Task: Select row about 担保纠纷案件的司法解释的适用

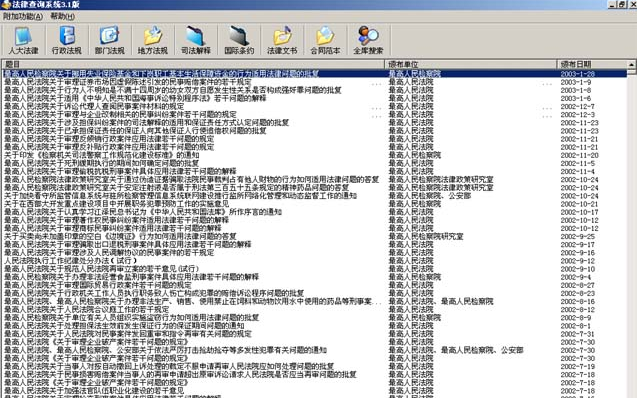Action: (x=315, y=123)
